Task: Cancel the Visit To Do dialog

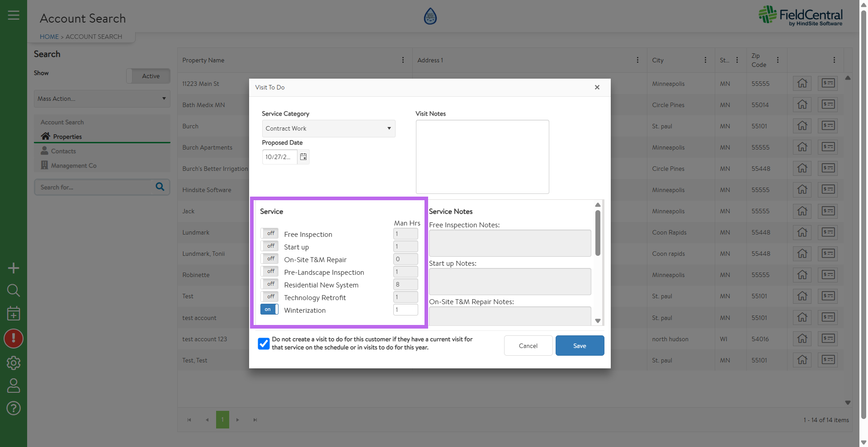Action: pyautogui.click(x=528, y=346)
